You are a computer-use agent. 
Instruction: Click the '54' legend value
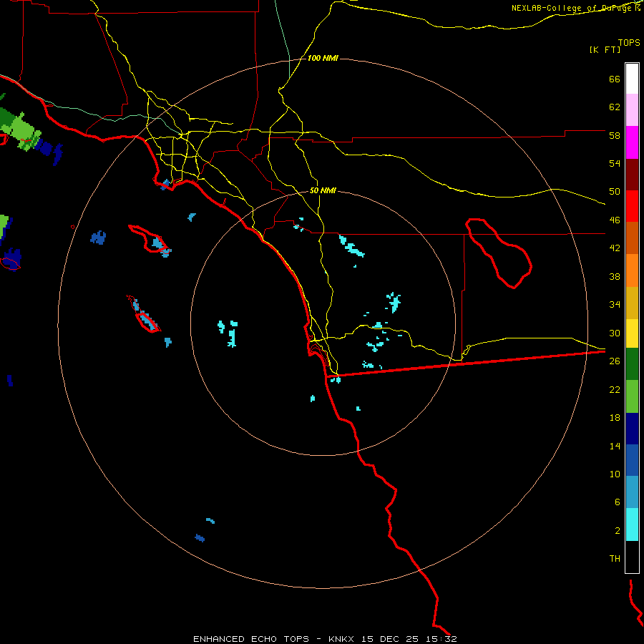click(615, 163)
